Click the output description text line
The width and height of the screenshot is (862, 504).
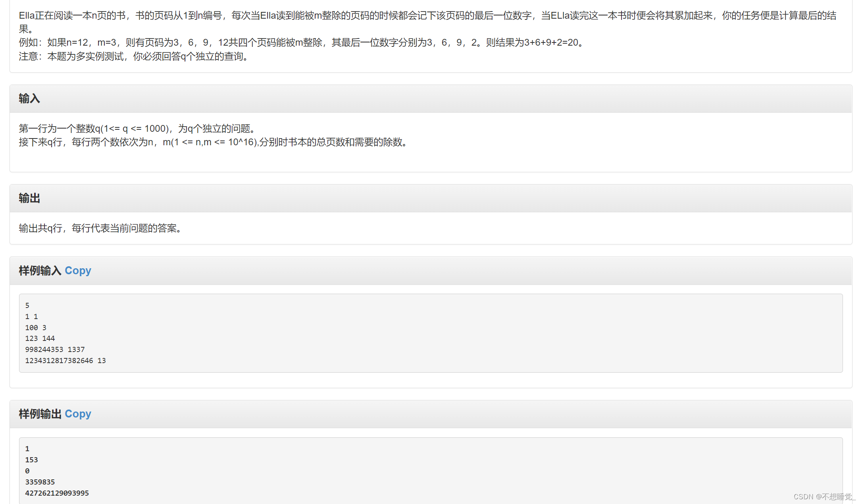[101, 228]
